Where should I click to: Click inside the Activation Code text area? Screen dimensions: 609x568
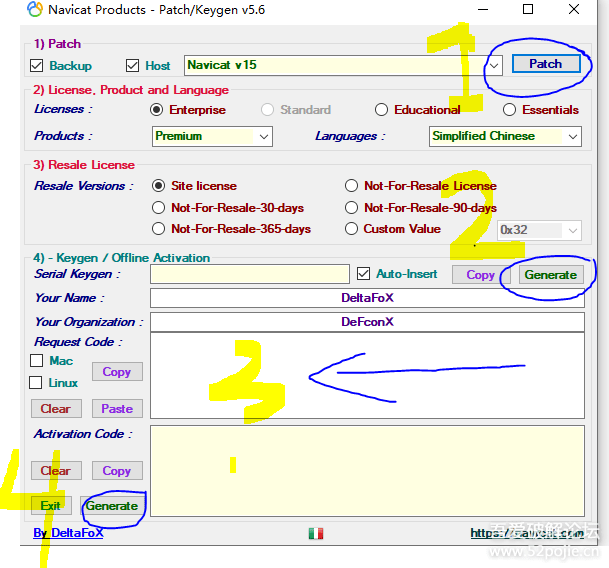point(367,471)
